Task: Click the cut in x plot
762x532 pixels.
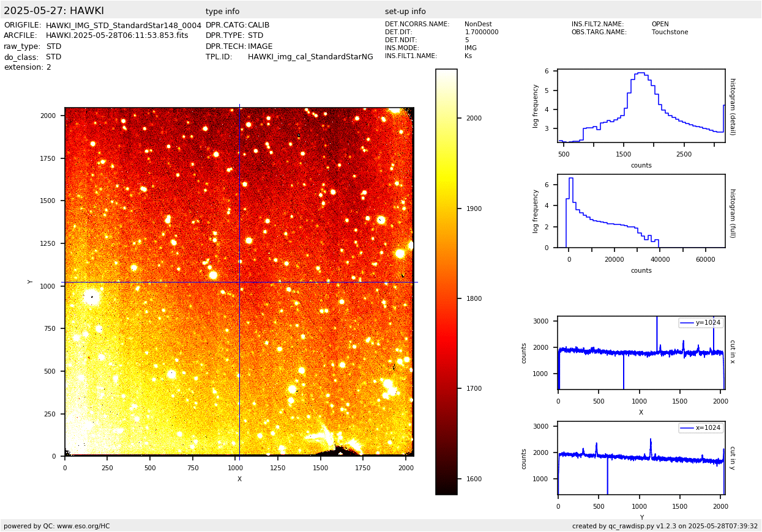Action: click(641, 353)
